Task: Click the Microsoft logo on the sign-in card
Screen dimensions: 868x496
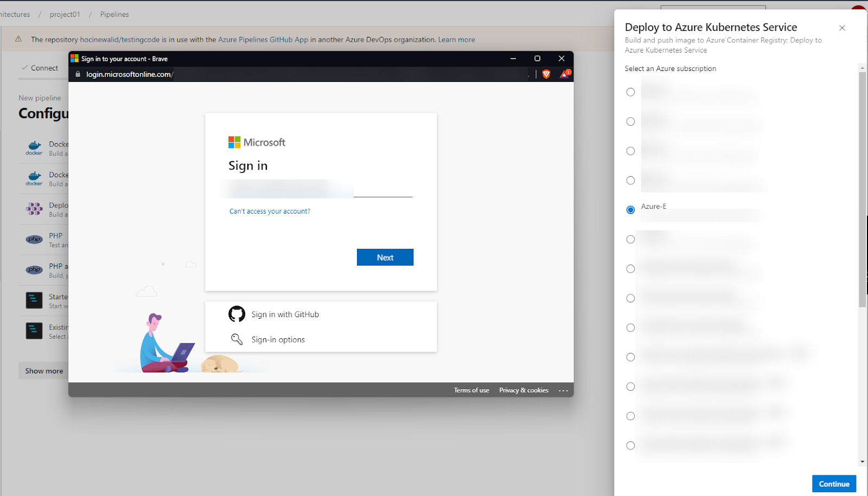Action: (257, 142)
